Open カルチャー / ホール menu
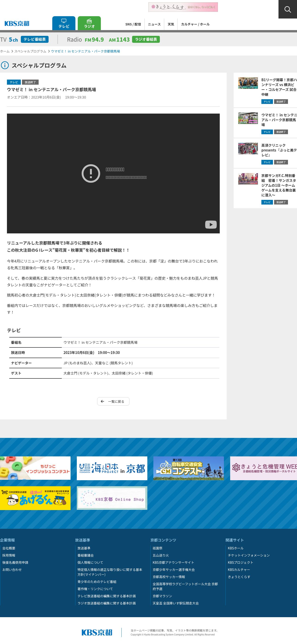The width and height of the screenshot is (297, 644). coord(195,24)
